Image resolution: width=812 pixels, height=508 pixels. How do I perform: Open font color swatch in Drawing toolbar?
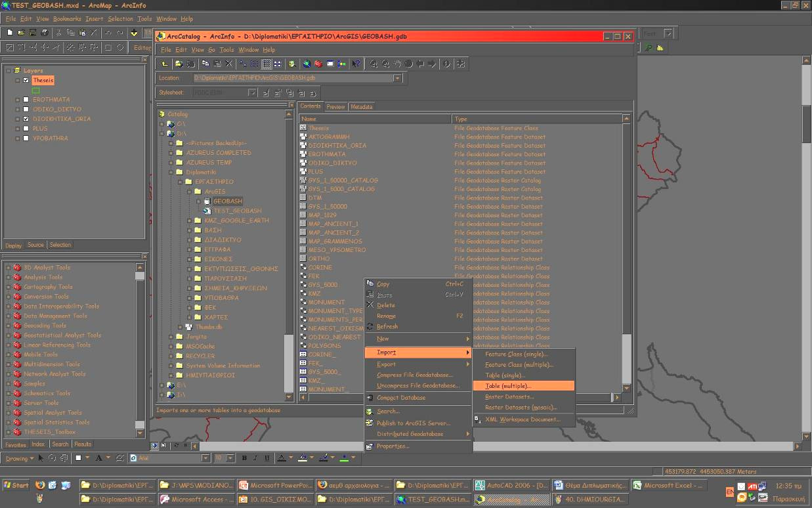281,458
